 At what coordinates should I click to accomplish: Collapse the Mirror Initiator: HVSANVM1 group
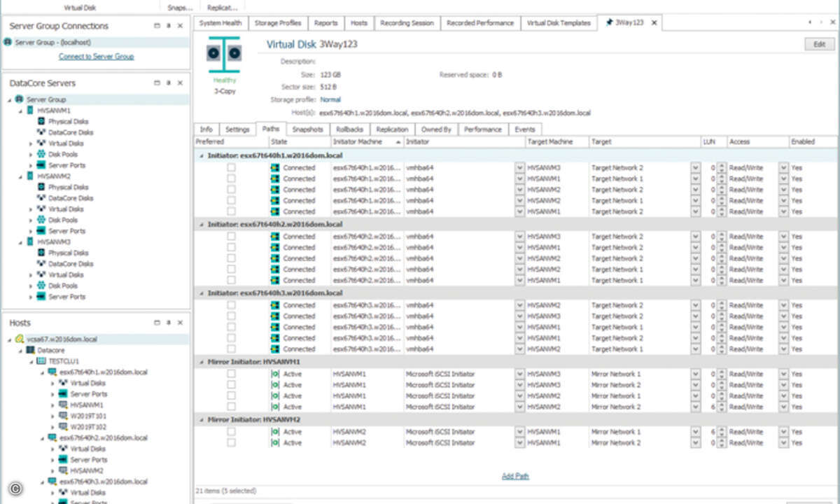(201, 362)
